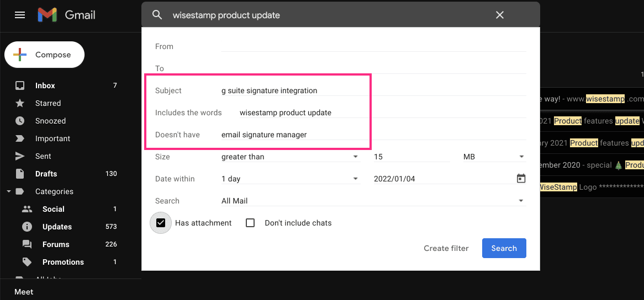Enable the Don't include chats checkbox

point(250,223)
